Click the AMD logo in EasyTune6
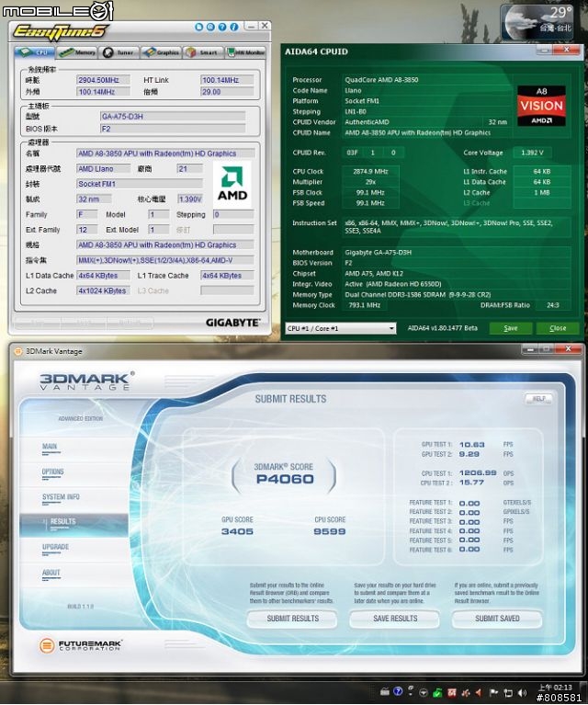The image size is (588, 705). 232,184
